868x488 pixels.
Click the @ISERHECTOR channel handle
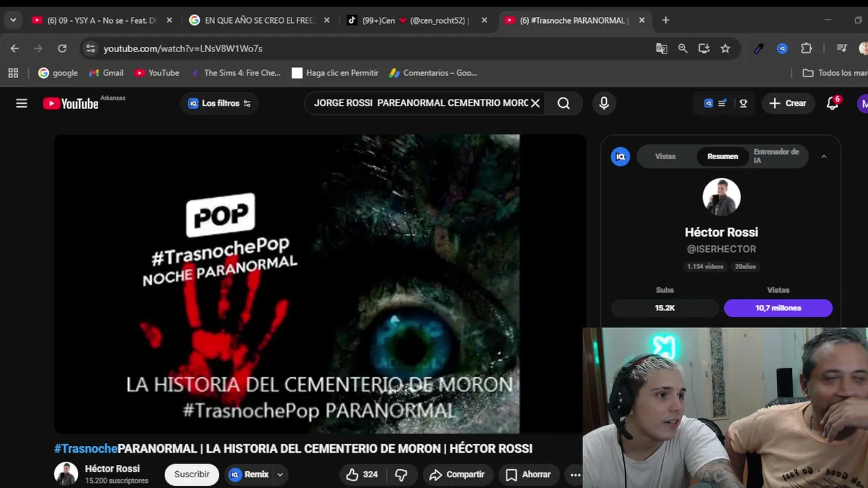coord(722,249)
